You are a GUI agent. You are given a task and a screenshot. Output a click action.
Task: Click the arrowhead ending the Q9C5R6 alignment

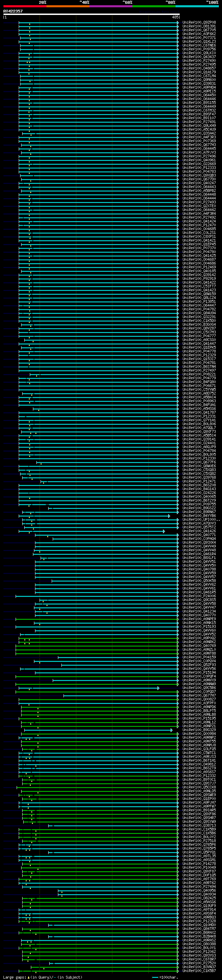pyautogui.click(x=159, y=688)
